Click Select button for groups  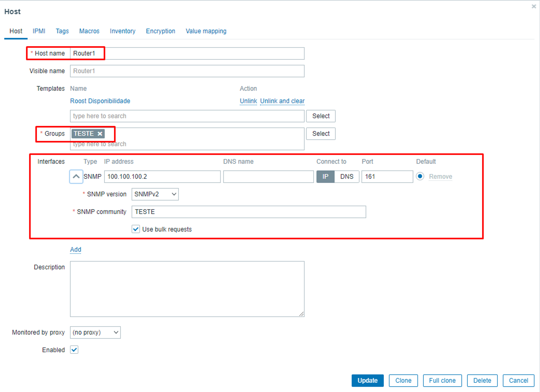(x=321, y=134)
